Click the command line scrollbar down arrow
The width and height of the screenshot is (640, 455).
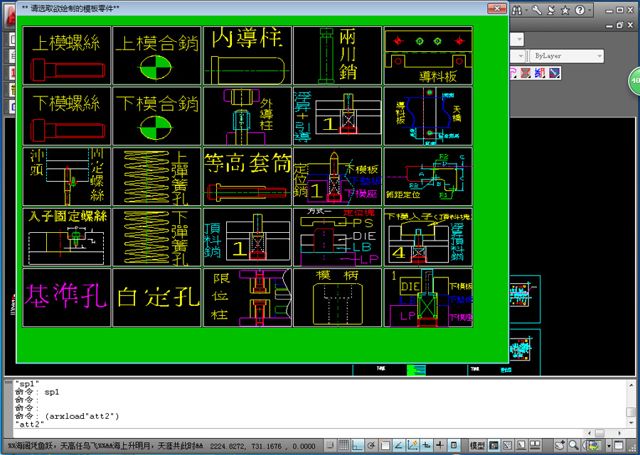pos(631,423)
